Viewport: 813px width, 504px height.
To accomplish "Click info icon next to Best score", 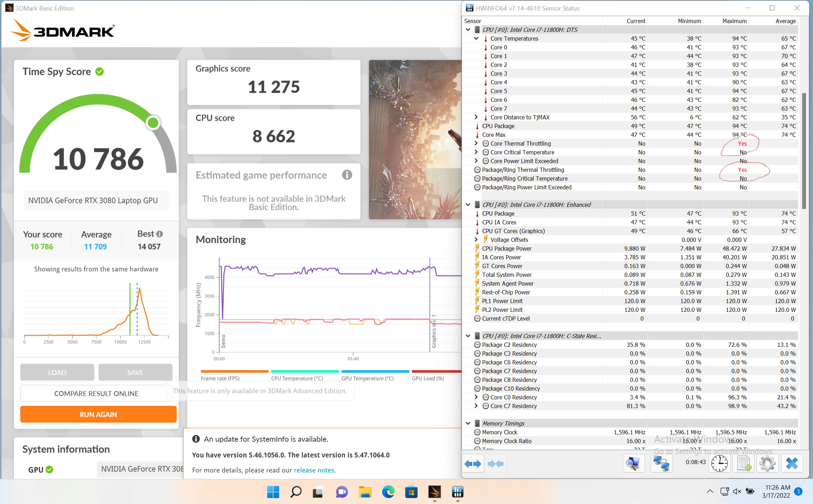I will click(160, 234).
